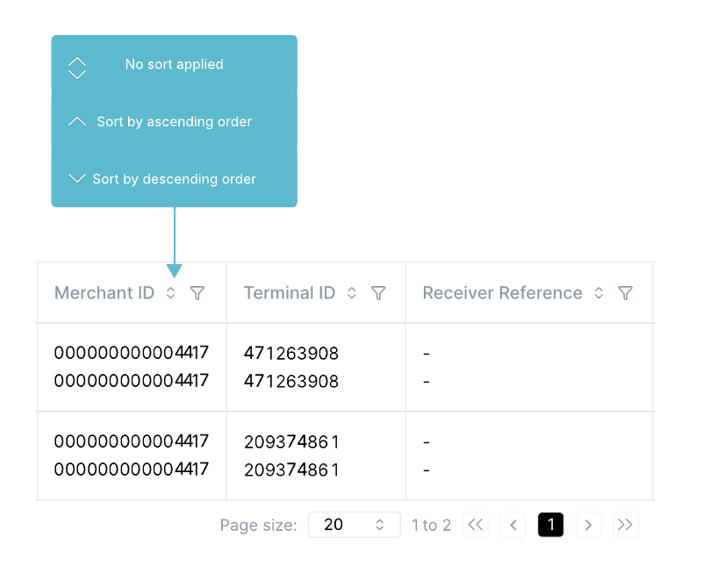The image size is (702, 588).
Task: Open the Terminal ID filter icon
Action: (x=378, y=293)
